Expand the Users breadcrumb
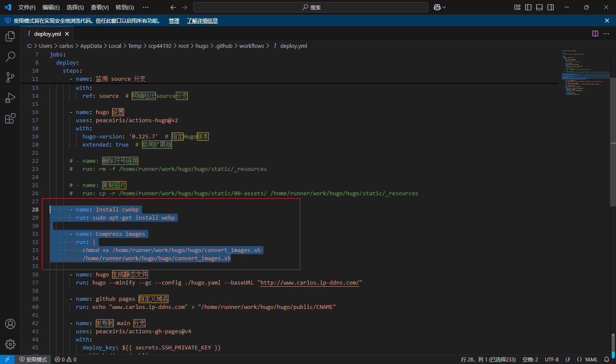This screenshot has width=616, height=364. pos(45,46)
